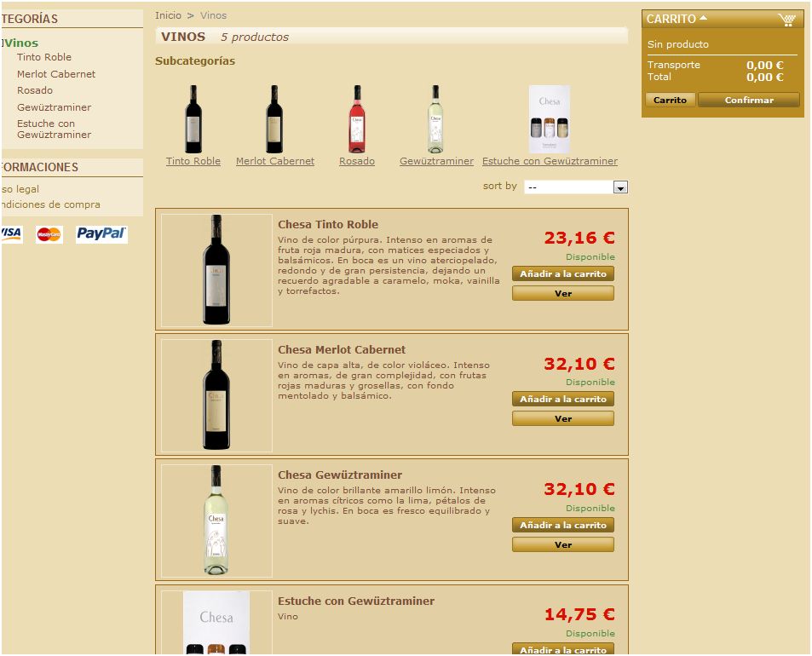The height and width of the screenshot is (656, 812).
Task: Add Chesa Merlot Cabernet to cart
Action: (x=563, y=400)
